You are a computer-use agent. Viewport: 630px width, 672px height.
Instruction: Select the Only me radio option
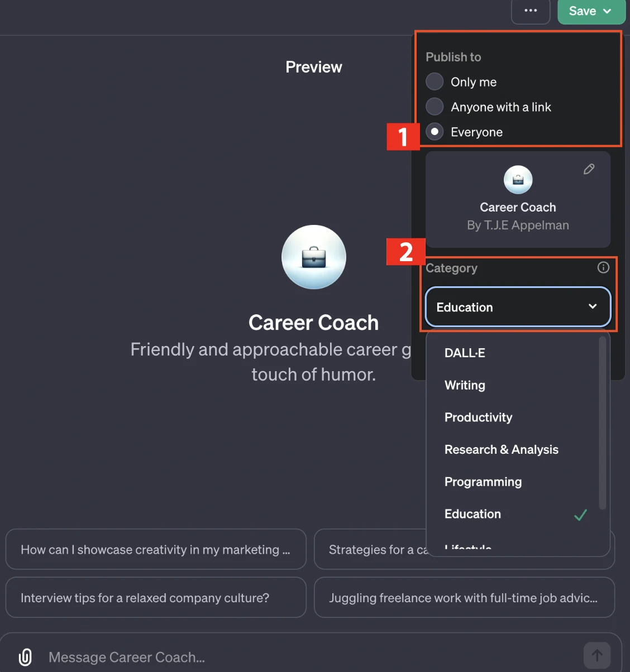435,81
